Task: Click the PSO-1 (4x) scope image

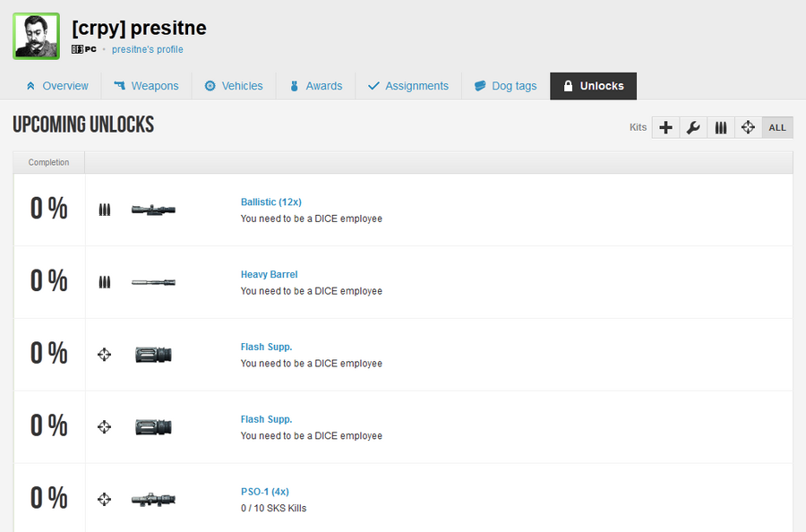Action: pos(153,499)
